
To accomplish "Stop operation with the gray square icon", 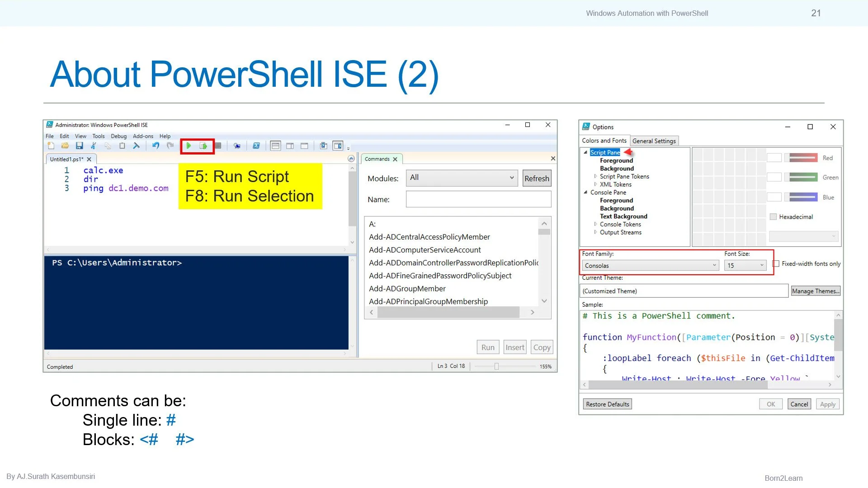I will [x=218, y=145].
